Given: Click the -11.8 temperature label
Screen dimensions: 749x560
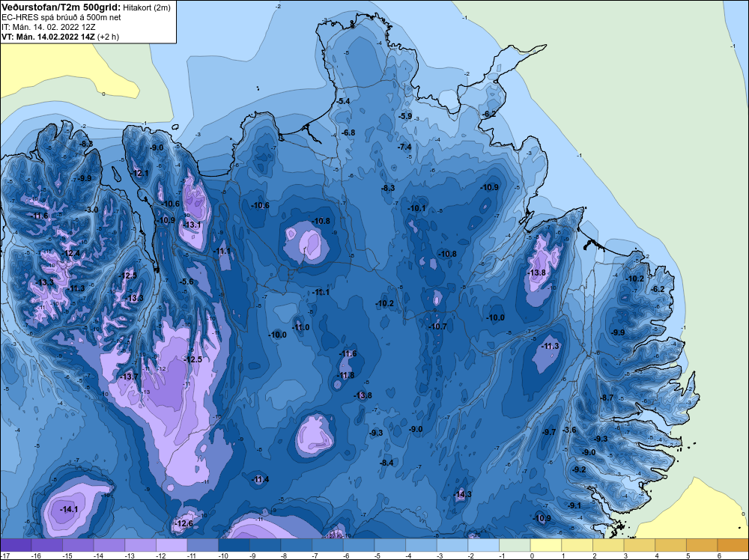Looking at the screenshot, I should [346, 375].
